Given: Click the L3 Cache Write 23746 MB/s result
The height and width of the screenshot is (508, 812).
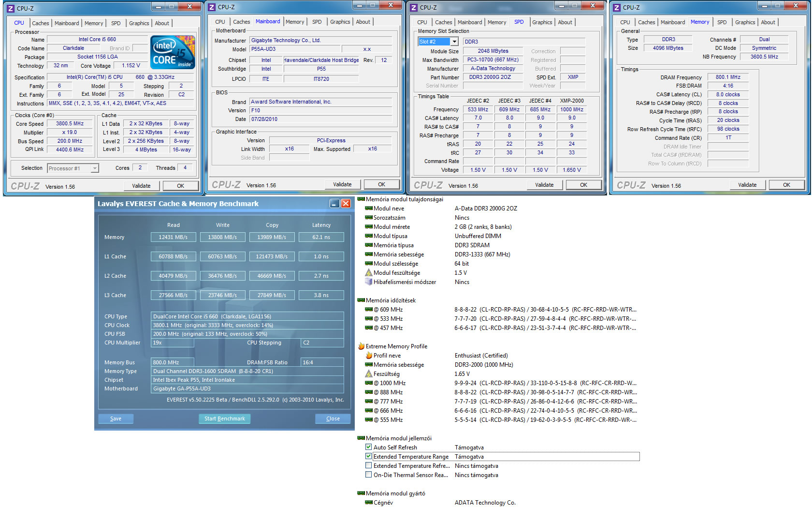Looking at the screenshot, I should coord(222,295).
